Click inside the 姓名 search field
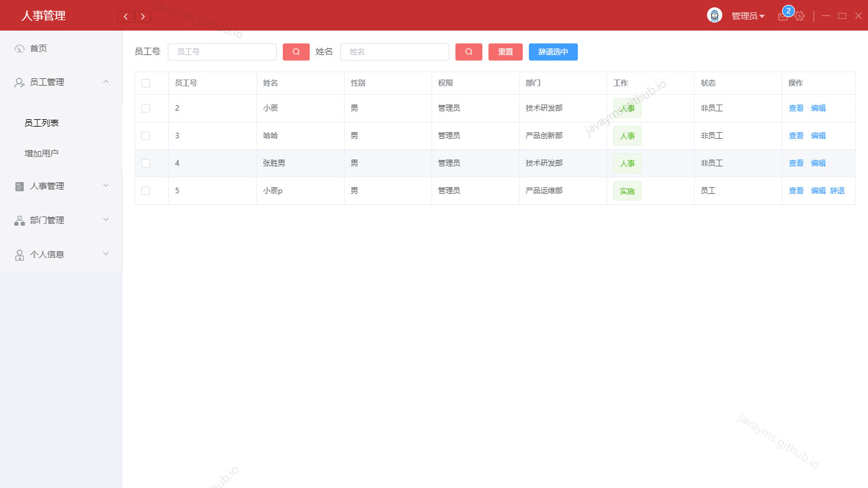The width and height of the screenshot is (868, 488). point(395,52)
